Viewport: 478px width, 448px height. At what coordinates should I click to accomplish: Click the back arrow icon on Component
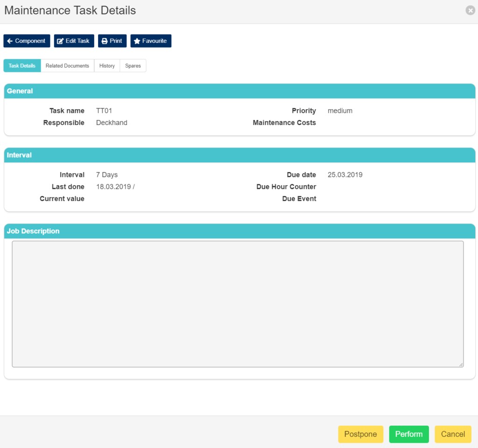10,41
